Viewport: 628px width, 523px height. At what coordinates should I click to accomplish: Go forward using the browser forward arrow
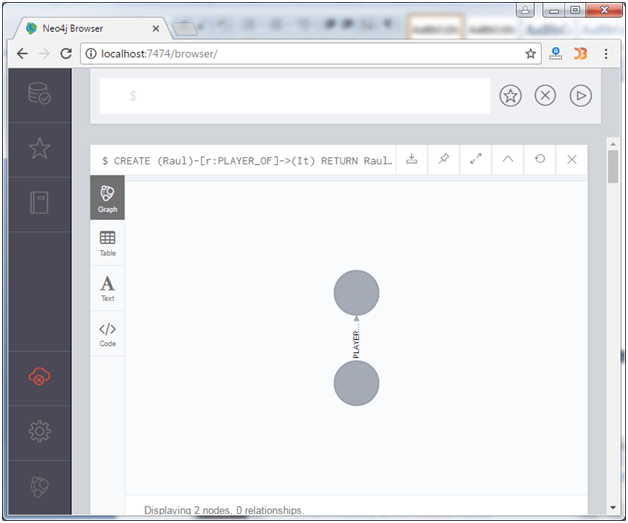pyautogui.click(x=44, y=54)
